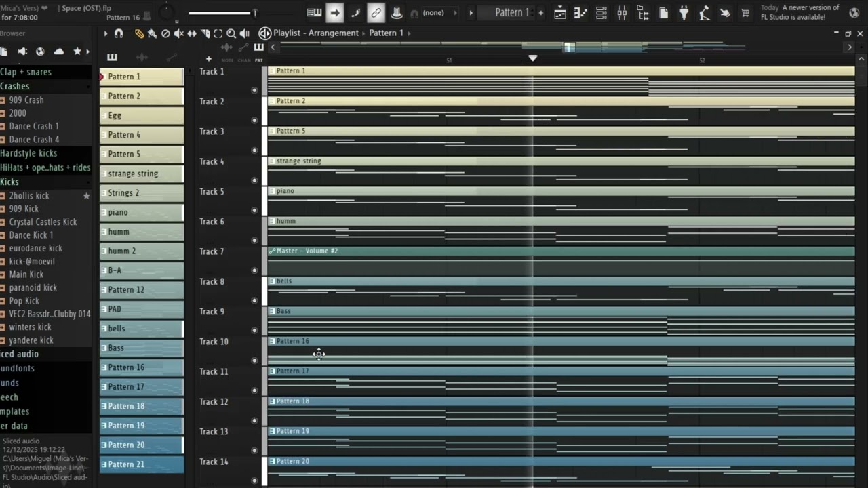Switch picker to the CHAN tab
Viewport: 868px width, 488px height.
click(x=244, y=60)
